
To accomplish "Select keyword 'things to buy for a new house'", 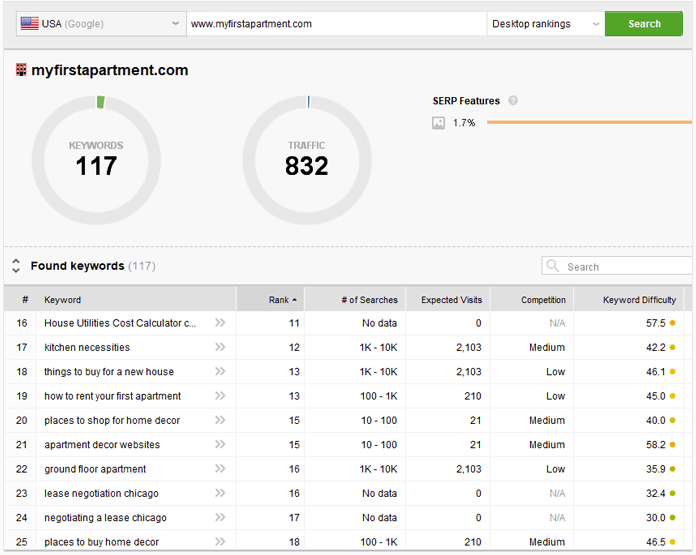I will (109, 372).
